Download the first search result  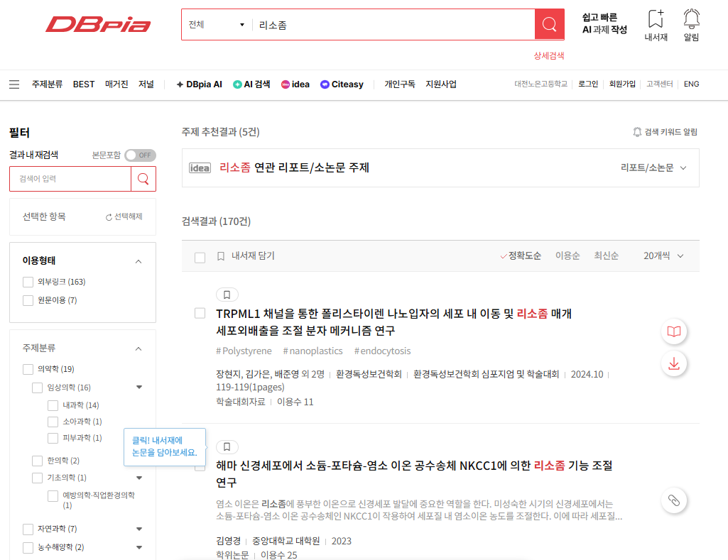(x=673, y=363)
